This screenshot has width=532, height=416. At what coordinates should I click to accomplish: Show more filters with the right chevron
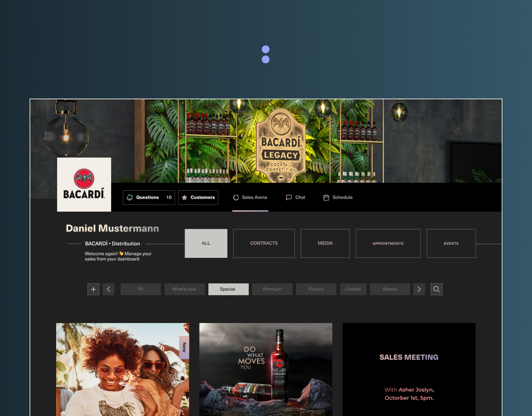(x=419, y=289)
